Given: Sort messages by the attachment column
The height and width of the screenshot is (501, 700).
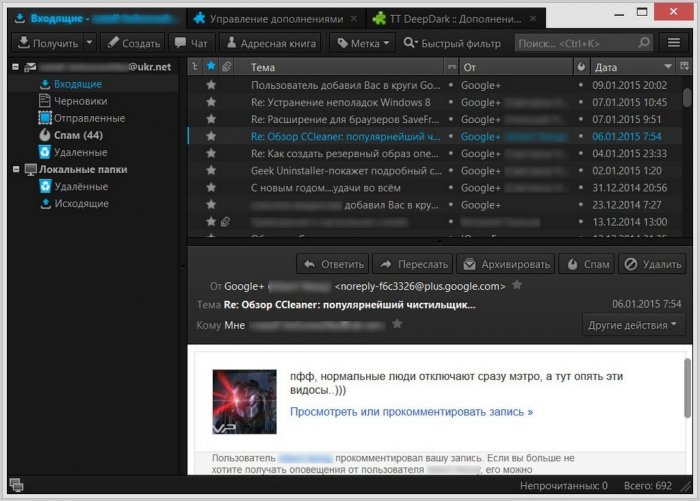Looking at the screenshot, I should point(226,67).
